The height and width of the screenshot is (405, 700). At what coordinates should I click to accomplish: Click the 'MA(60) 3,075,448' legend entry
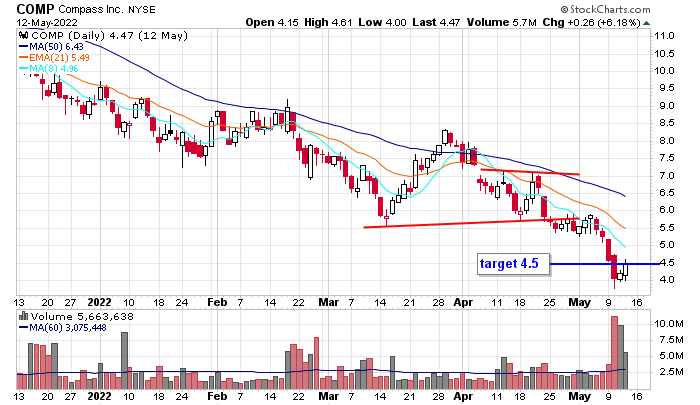[x=62, y=328]
